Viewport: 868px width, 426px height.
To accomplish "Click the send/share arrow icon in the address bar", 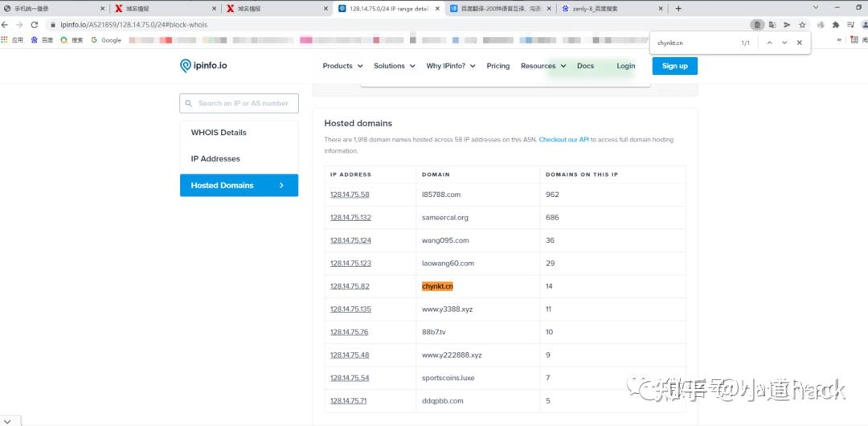I will point(787,25).
